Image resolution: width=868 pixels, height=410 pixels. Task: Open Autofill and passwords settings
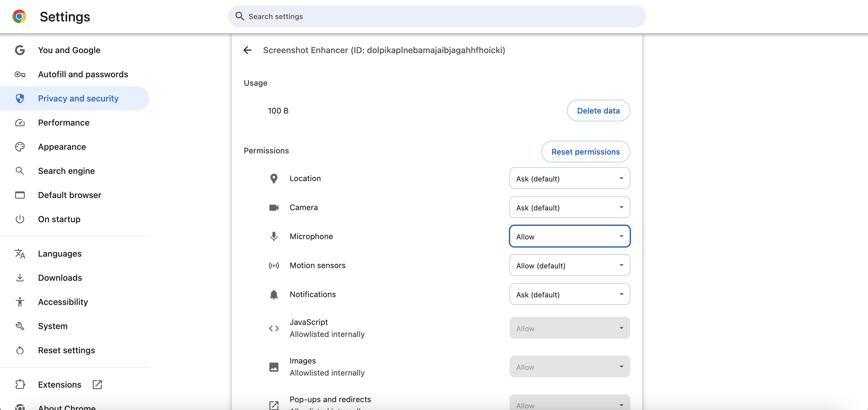75,75
